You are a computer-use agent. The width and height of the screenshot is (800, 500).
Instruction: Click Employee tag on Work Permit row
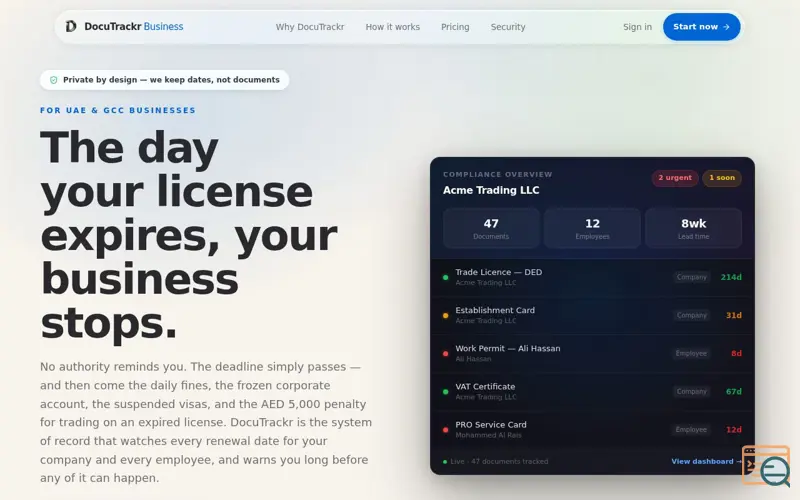pyautogui.click(x=691, y=354)
